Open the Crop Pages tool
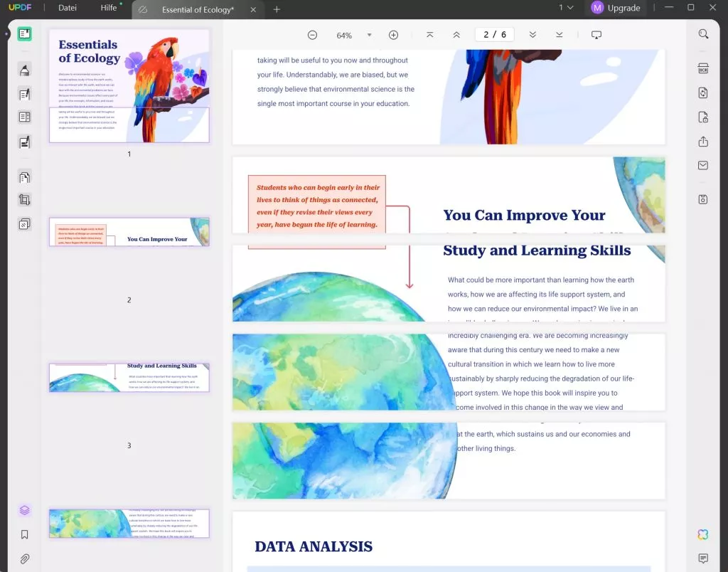This screenshot has height=572, width=728. point(25,200)
